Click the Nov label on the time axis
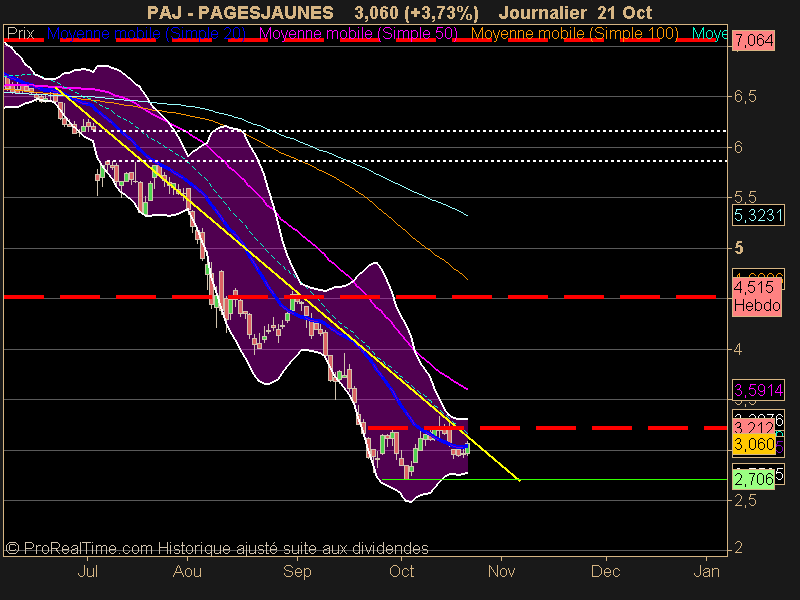 click(502, 571)
